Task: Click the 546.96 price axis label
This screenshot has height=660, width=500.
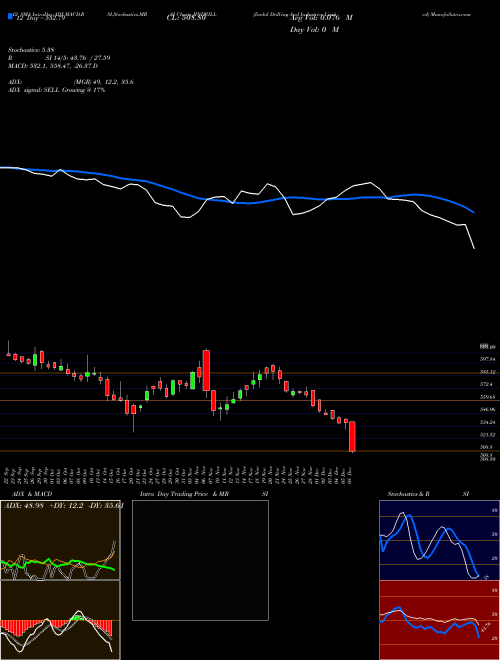Action: pyautogui.click(x=487, y=409)
